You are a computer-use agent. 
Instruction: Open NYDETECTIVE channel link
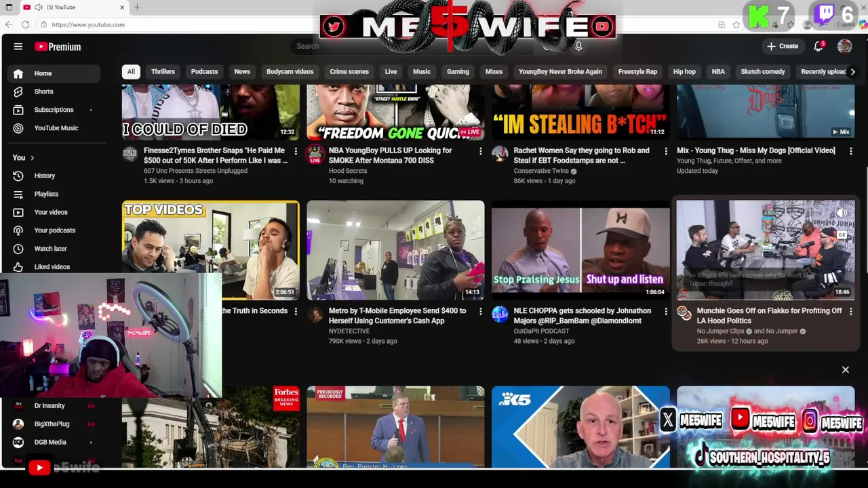click(349, 331)
